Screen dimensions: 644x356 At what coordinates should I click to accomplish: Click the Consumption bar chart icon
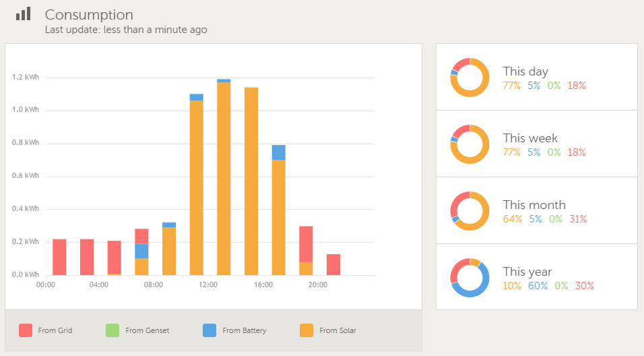tap(24, 14)
